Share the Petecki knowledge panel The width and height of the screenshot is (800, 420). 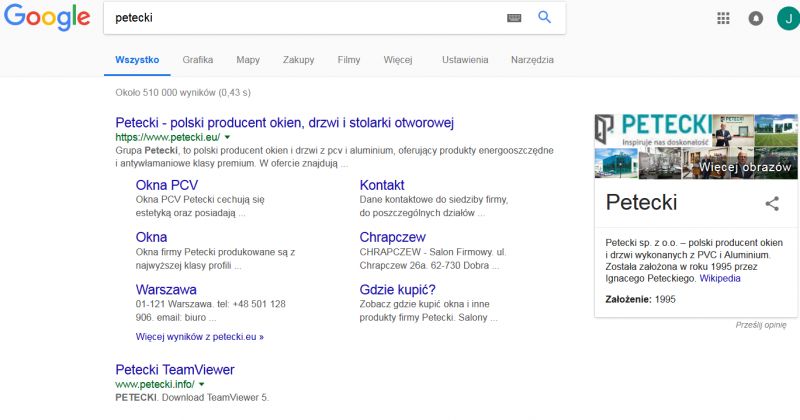772,203
